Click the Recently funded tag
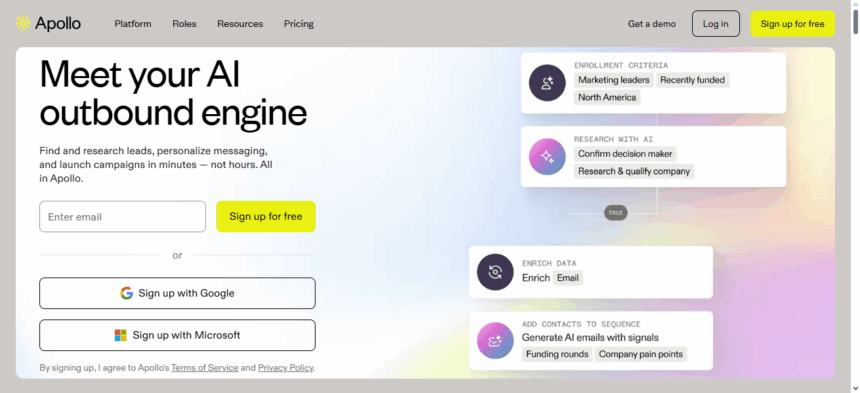860x393 pixels. pos(692,80)
